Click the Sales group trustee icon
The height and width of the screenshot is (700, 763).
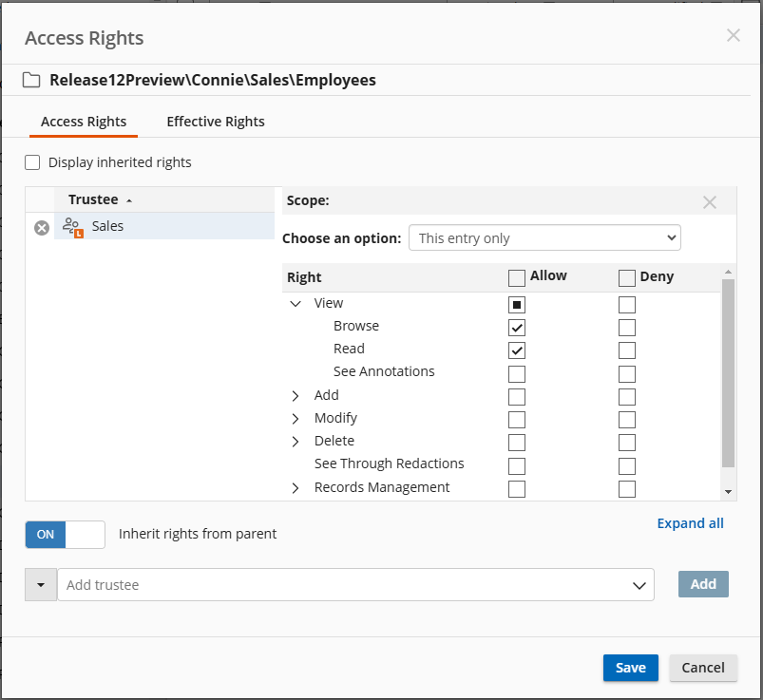click(71, 227)
